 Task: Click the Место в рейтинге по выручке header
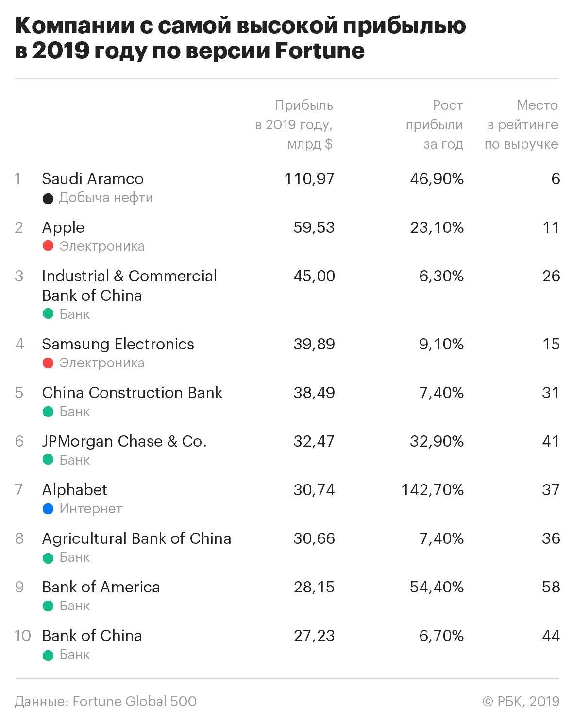pyautogui.click(x=522, y=125)
